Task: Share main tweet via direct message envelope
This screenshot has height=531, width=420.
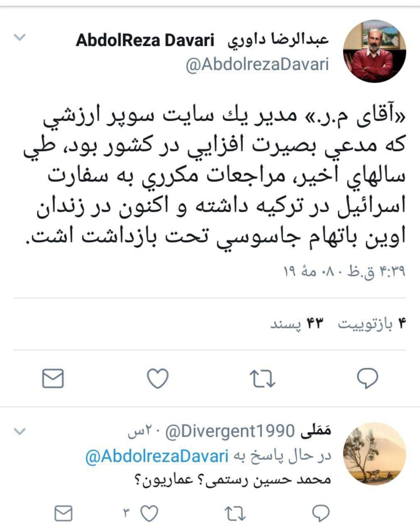Action: tap(53, 378)
